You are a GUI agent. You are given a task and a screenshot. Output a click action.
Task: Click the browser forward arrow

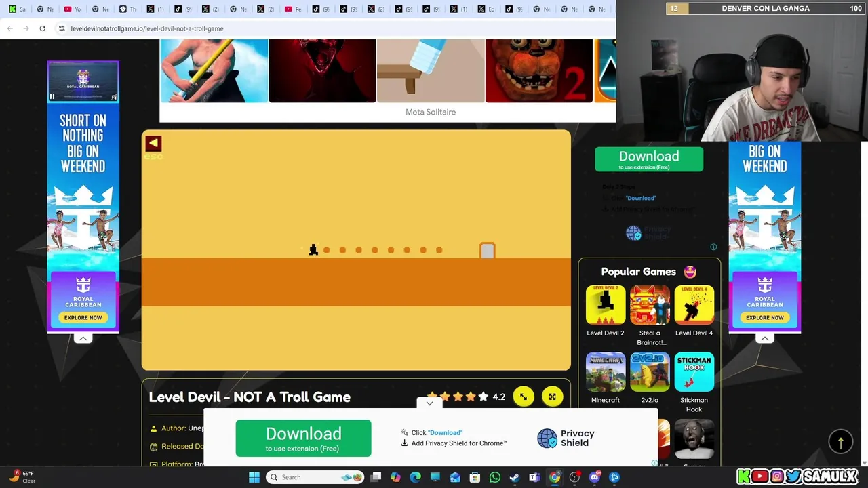pos(26,28)
